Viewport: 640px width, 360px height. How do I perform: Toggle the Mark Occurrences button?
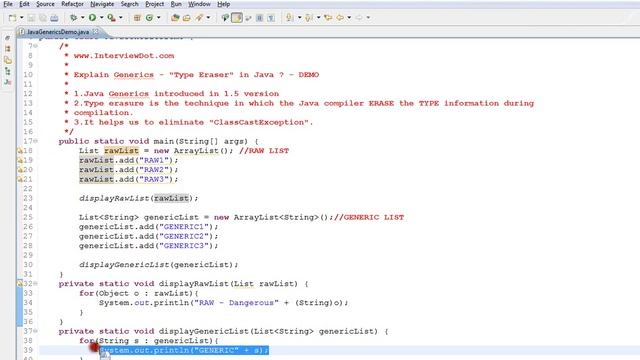coord(237,18)
